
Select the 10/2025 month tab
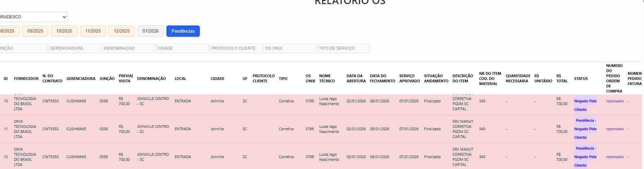click(64, 31)
